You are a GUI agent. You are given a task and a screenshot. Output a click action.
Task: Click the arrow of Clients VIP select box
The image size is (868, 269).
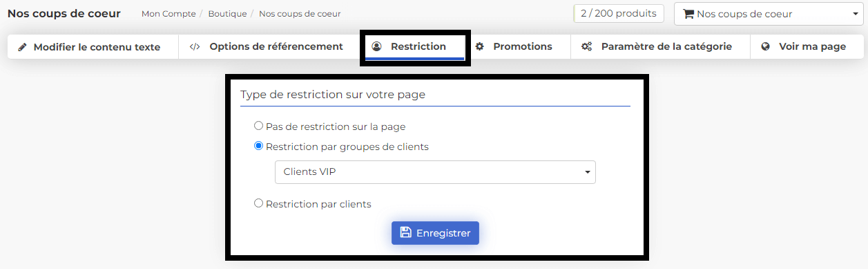(587, 172)
